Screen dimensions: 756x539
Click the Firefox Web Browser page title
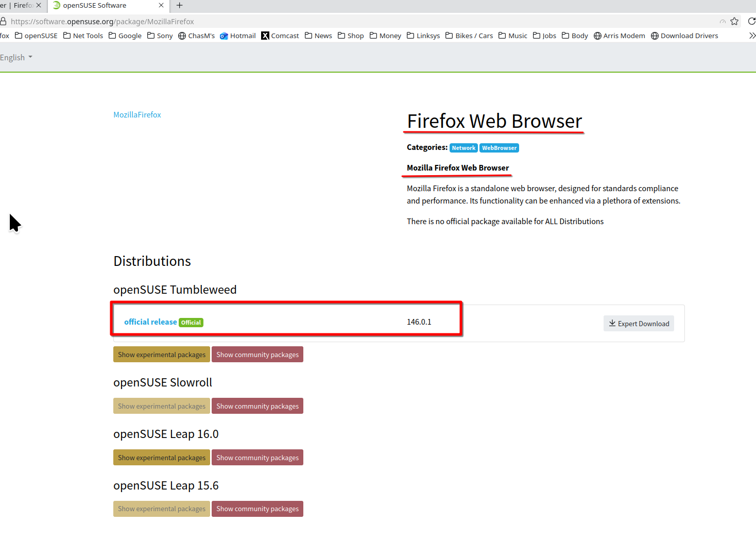click(x=494, y=121)
